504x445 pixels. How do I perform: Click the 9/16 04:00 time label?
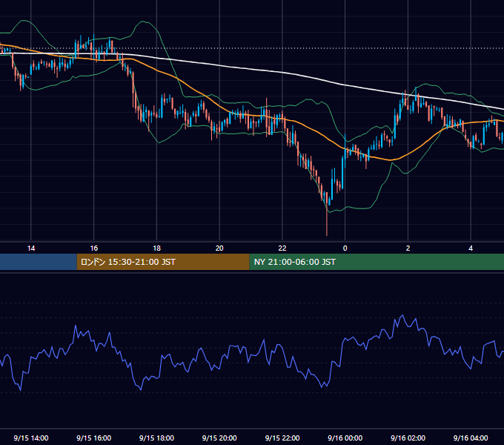pos(471,438)
